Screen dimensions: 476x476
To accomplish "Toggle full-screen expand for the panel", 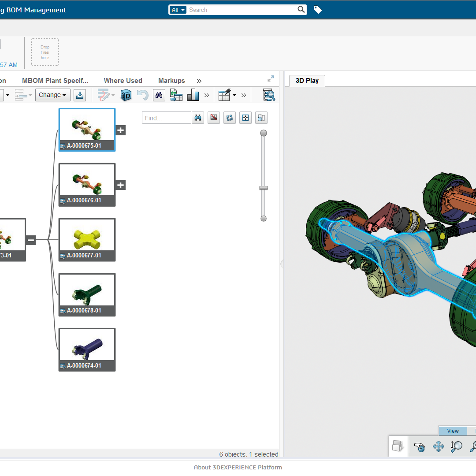I will point(271,79).
